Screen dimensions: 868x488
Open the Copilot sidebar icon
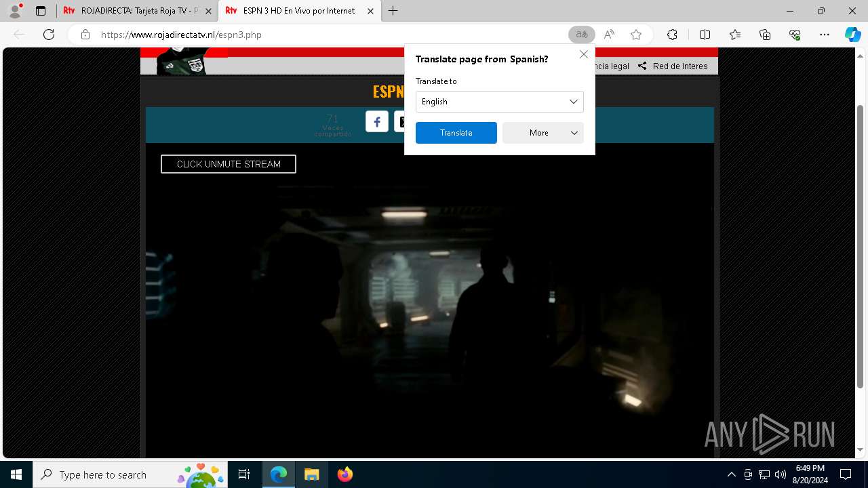(853, 35)
